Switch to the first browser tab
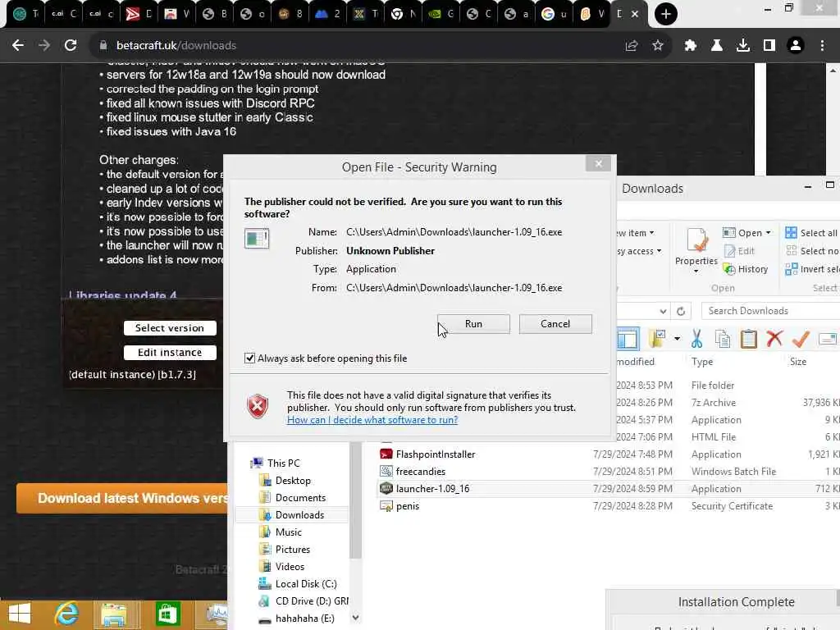840x630 pixels. (x=25, y=14)
